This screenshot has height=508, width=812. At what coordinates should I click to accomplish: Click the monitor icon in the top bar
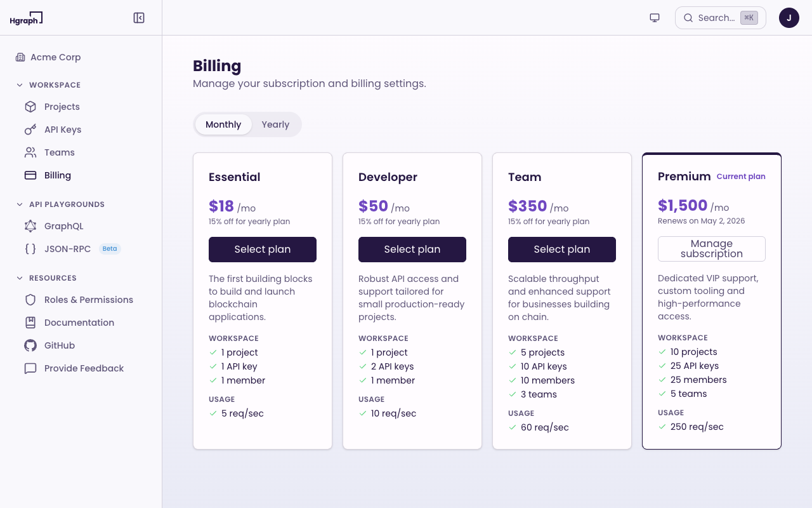(655, 18)
